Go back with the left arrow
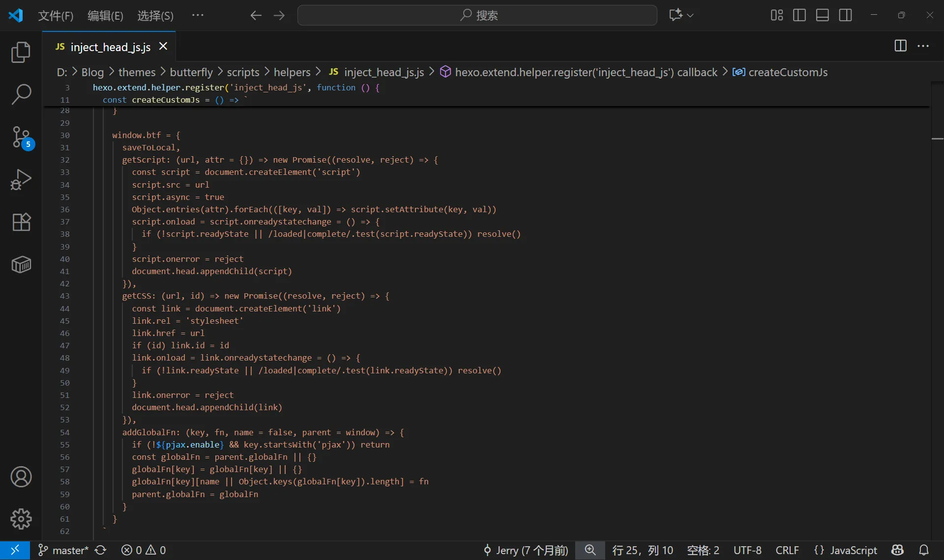Viewport: 944px width, 560px height. [x=256, y=15]
